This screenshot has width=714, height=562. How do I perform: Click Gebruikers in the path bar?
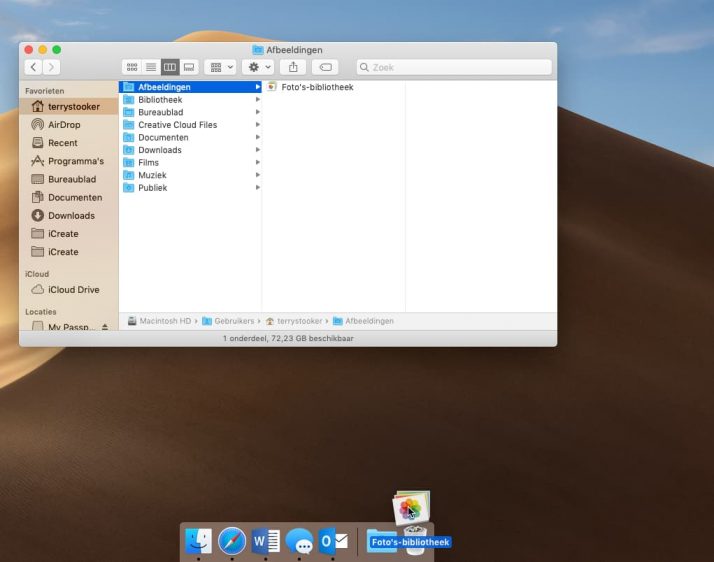[235, 321]
